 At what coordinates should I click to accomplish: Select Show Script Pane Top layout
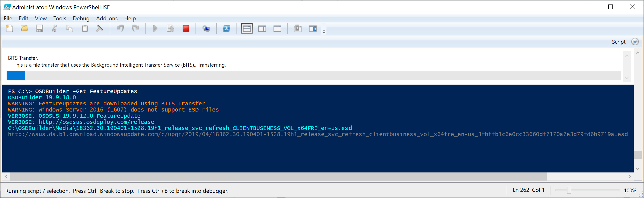click(x=247, y=29)
